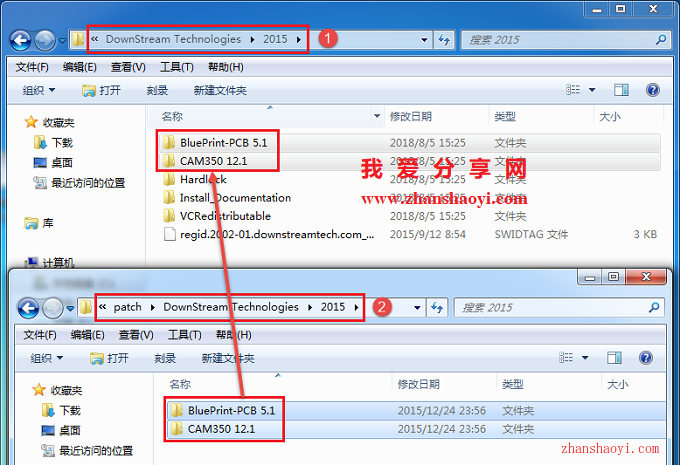Expand address history dropdown in upper window
The width and height of the screenshot is (680, 465).
coord(424,40)
